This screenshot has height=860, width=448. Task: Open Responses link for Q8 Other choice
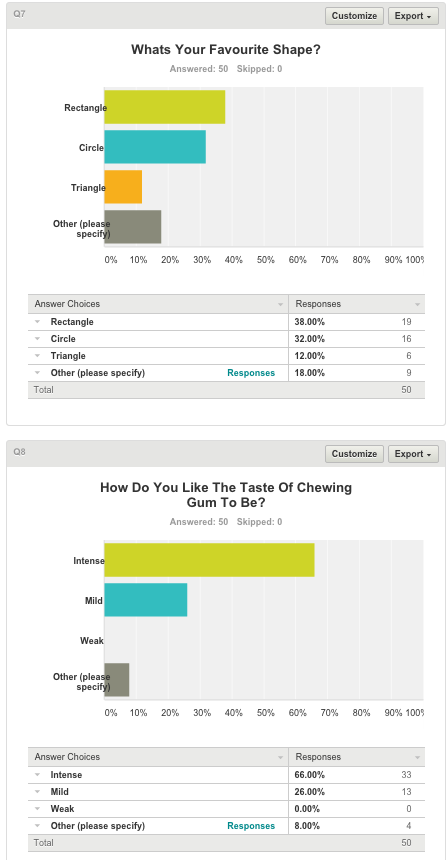point(251,826)
